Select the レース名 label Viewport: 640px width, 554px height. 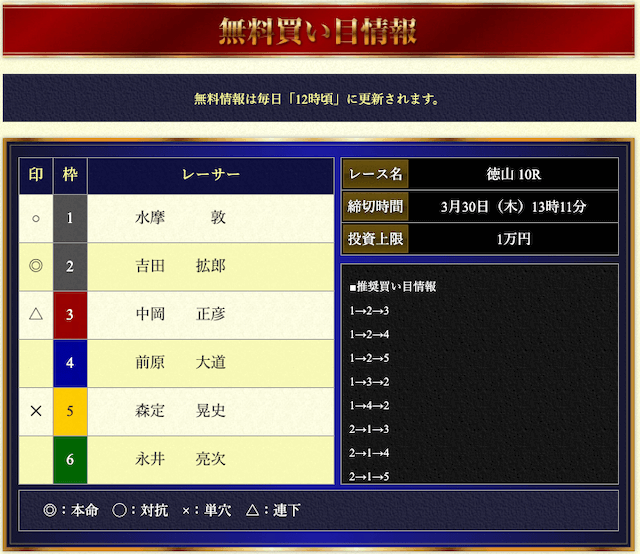pos(375,174)
